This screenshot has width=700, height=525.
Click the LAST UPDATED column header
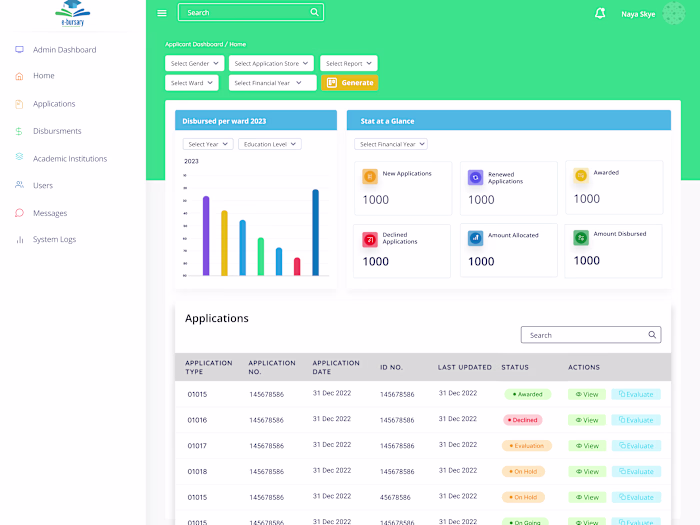(464, 367)
